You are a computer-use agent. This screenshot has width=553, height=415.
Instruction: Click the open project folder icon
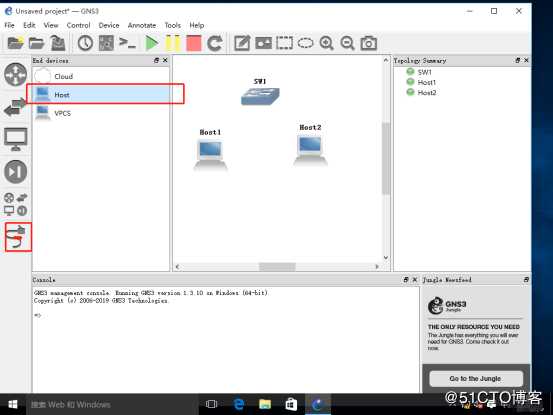point(36,43)
